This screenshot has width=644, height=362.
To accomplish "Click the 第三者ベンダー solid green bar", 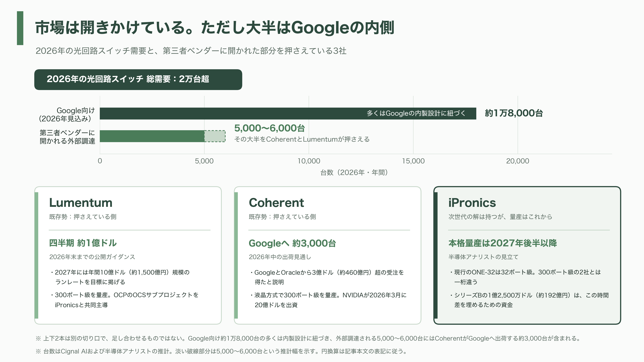I will click(152, 136).
